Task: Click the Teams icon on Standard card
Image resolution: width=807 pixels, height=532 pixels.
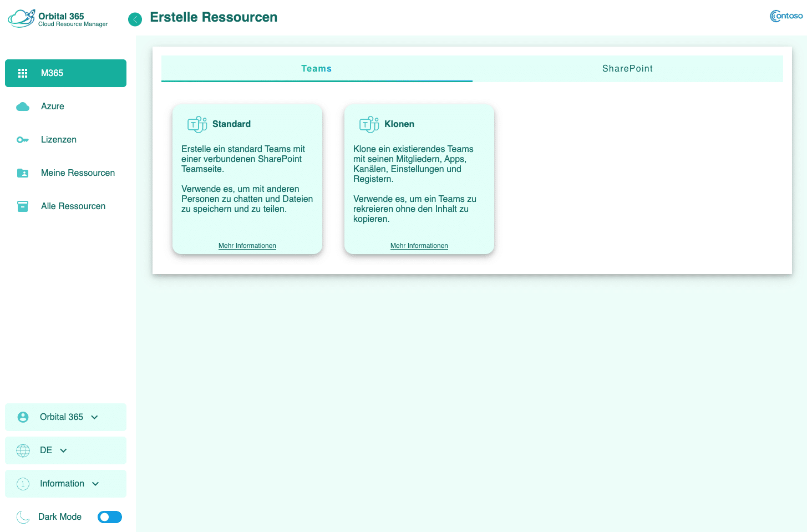Action: click(197, 124)
